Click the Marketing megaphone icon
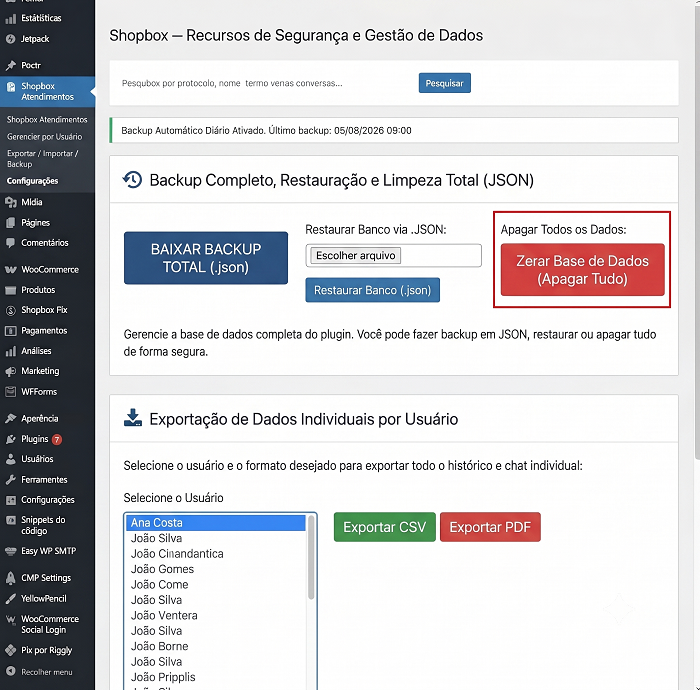The image size is (700, 690). coord(11,371)
